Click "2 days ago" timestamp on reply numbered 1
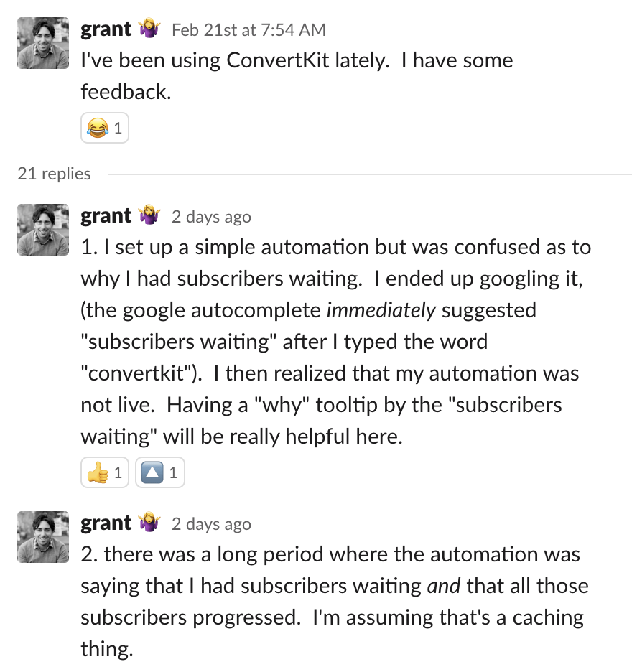632x672 pixels. 211,217
